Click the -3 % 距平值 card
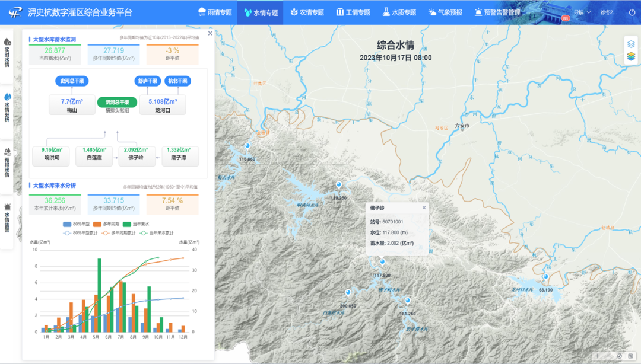 pos(173,55)
